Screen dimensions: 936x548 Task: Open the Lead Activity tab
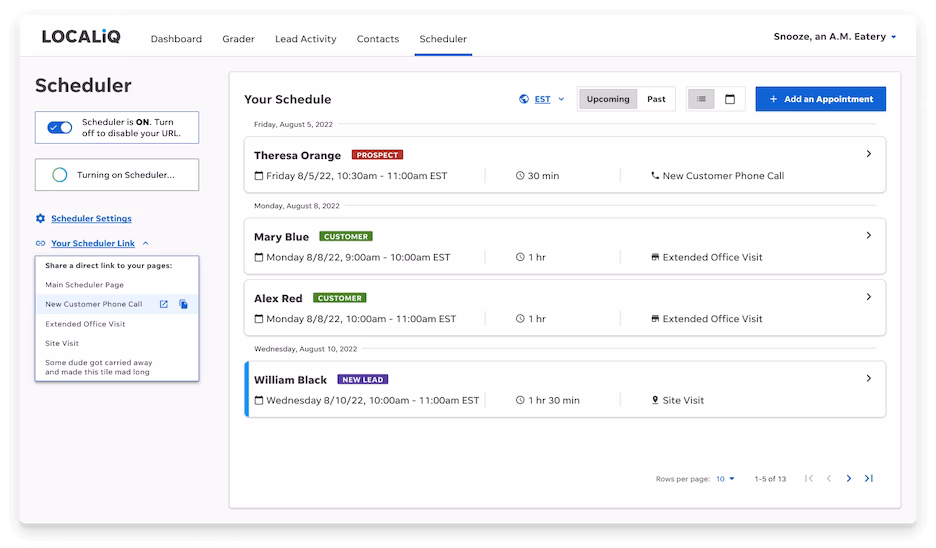click(305, 39)
